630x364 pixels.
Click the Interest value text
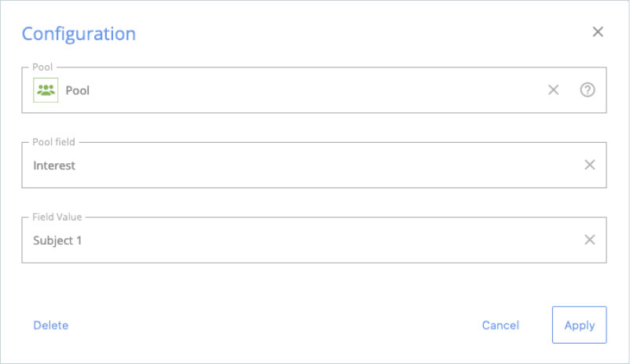54,166
